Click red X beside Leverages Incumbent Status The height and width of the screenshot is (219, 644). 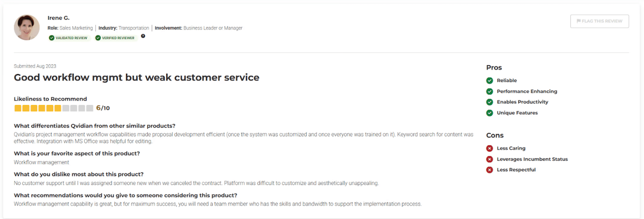pyautogui.click(x=489, y=159)
